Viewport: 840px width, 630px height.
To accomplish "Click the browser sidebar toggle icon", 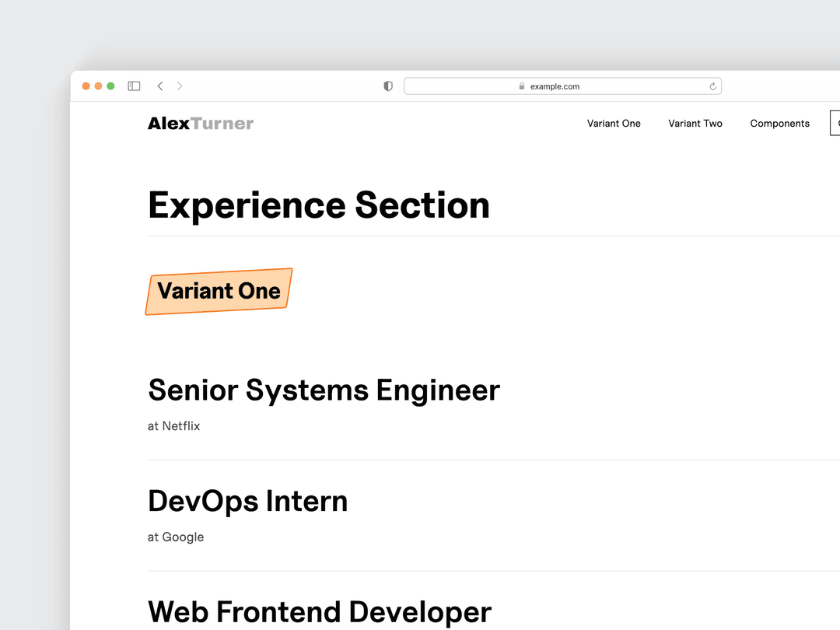I will click(x=134, y=86).
